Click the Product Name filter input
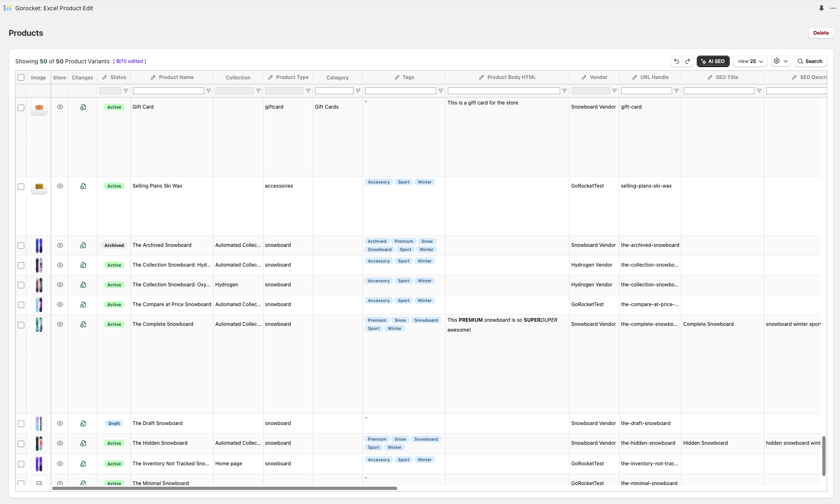This screenshot has height=504, width=840. 168,91
